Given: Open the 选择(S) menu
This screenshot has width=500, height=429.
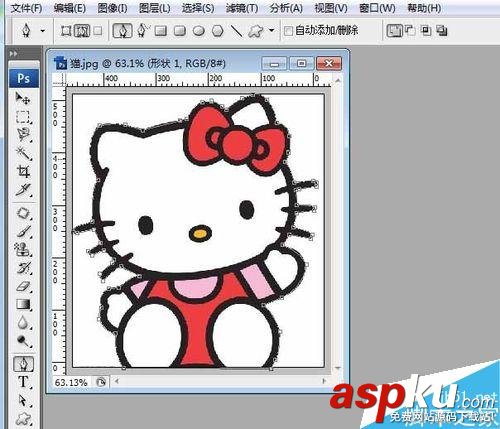Looking at the screenshot, I should tap(198, 8).
